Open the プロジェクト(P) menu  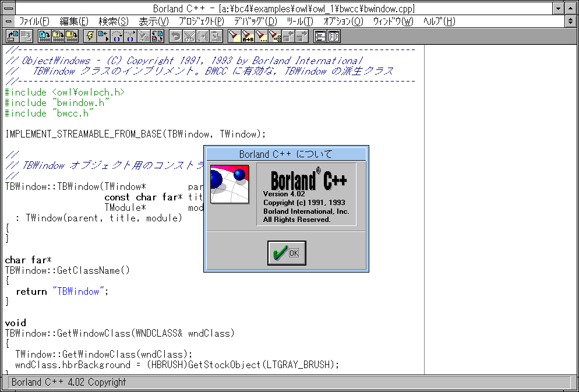(x=201, y=22)
